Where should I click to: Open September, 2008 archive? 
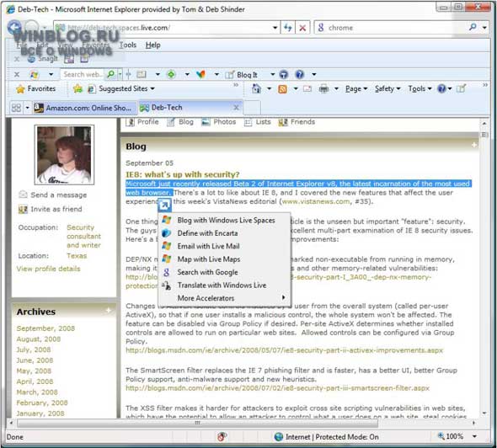tap(45, 328)
